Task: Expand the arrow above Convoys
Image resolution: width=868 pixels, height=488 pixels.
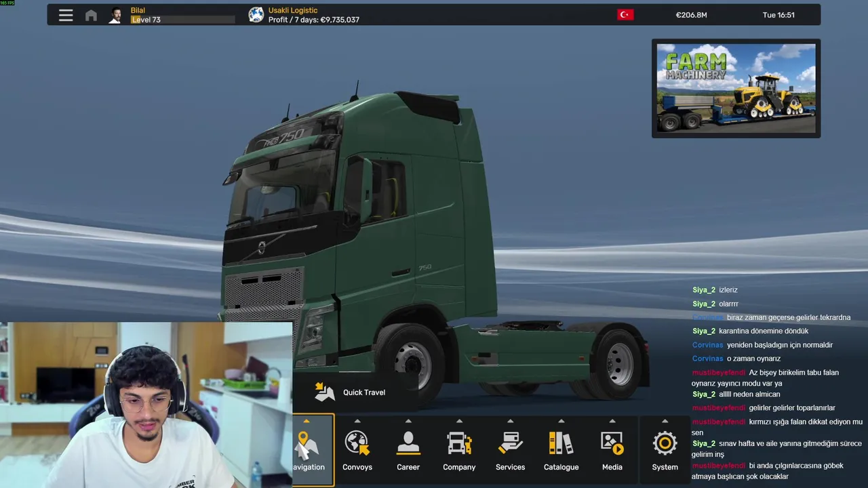Action: point(357,421)
